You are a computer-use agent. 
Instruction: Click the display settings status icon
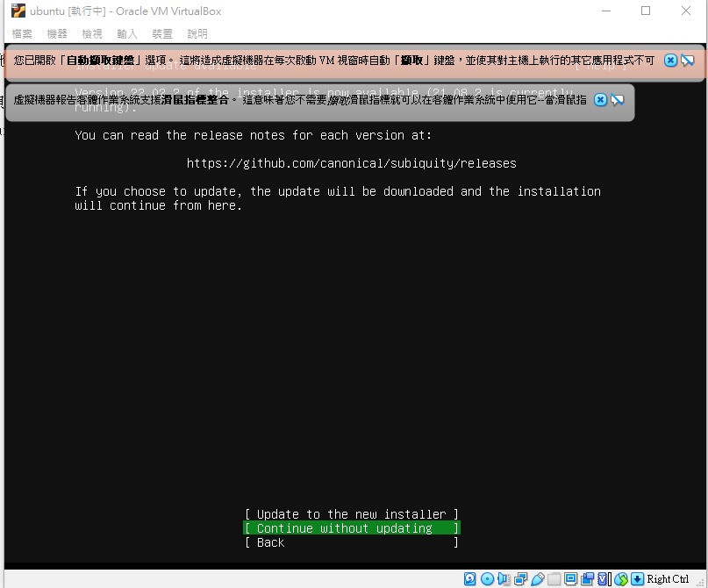pyautogui.click(x=571, y=579)
